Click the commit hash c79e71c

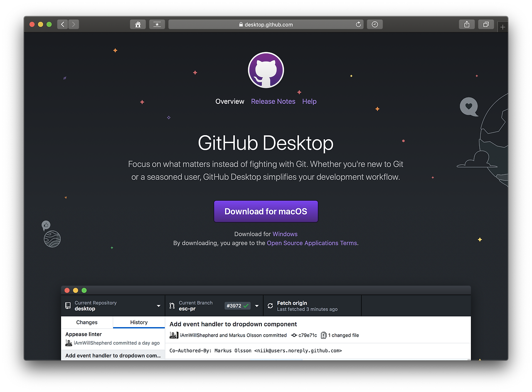pos(308,335)
